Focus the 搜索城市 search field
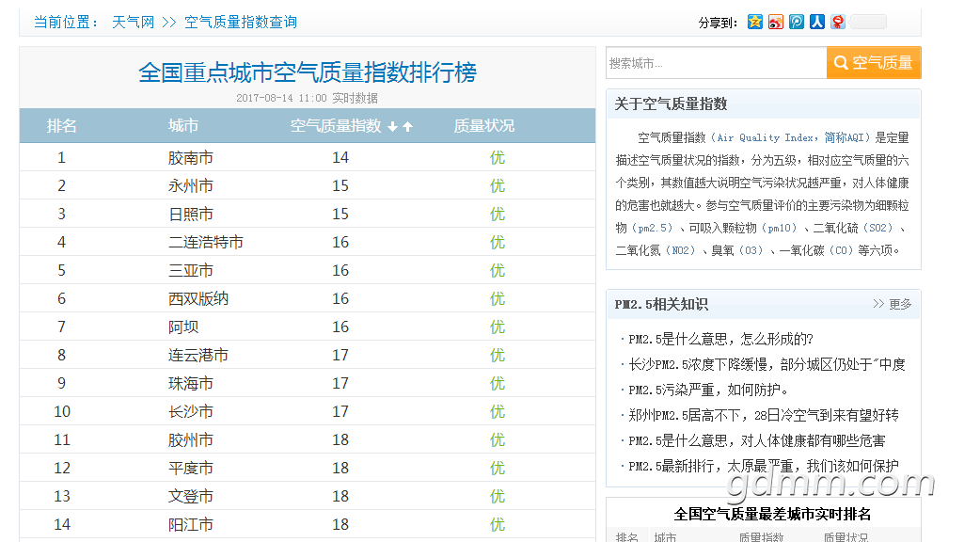The width and height of the screenshot is (980, 542). (717, 62)
